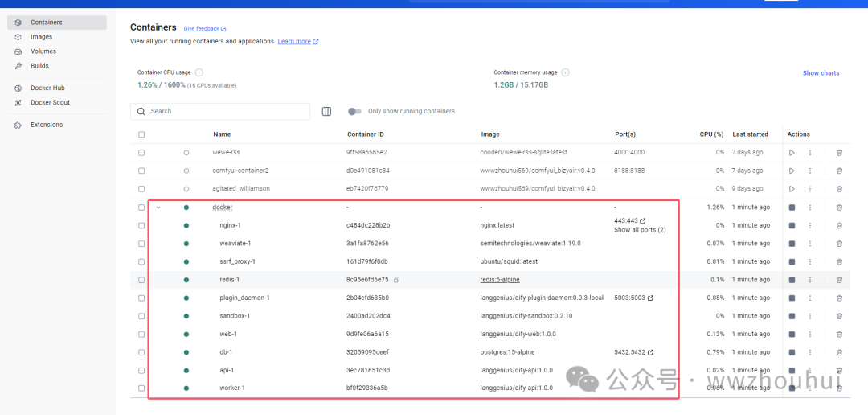Check the select-all containers checkbox in header
Viewport: 868px width, 415px height.
pos(141,134)
